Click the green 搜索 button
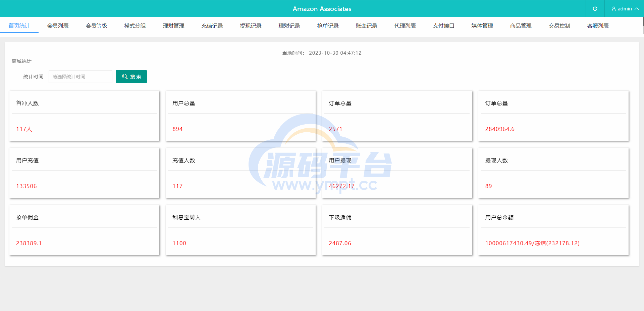The width and height of the screenshot is (644, 311). click(x=131, y=77)
